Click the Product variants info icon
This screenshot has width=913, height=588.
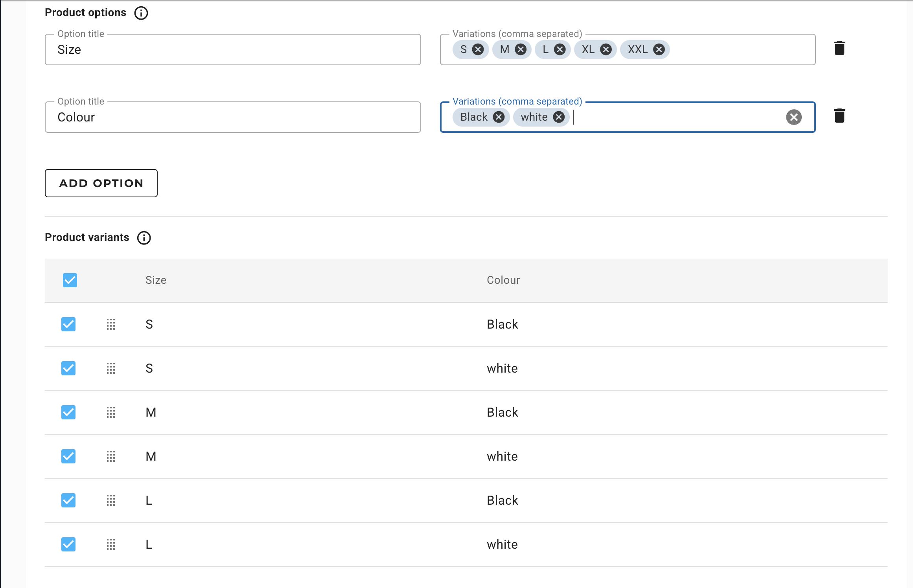[144, 238]
